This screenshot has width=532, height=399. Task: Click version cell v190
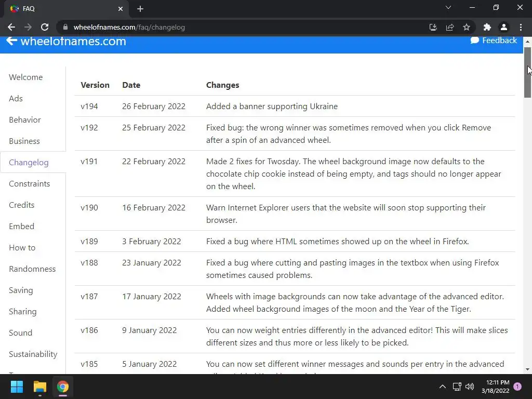click(x=89, y=208)
